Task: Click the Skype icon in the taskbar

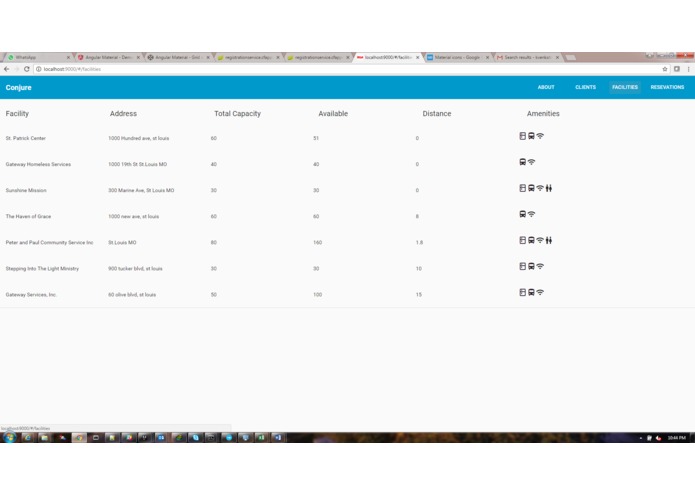Action: point(195,438)
